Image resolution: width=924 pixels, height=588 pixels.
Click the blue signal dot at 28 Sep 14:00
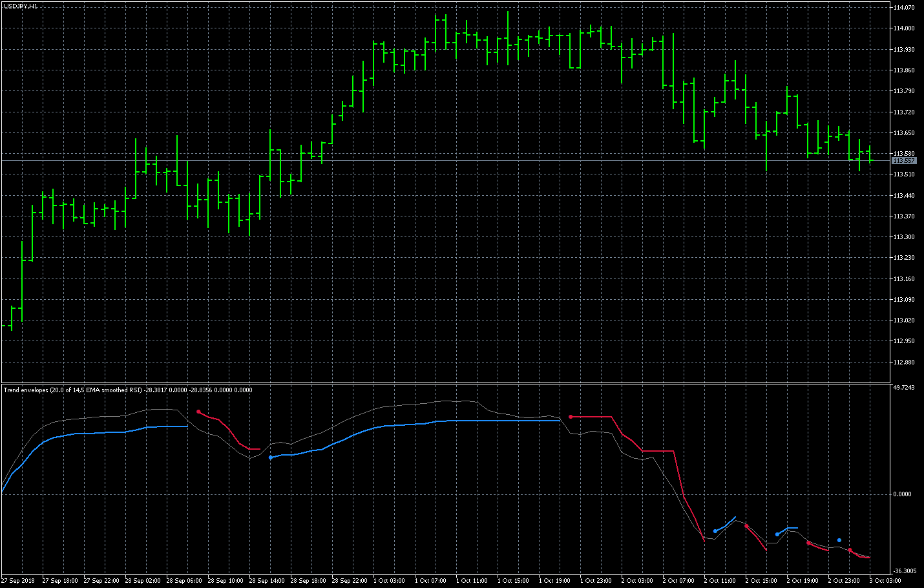pos(270,457)
